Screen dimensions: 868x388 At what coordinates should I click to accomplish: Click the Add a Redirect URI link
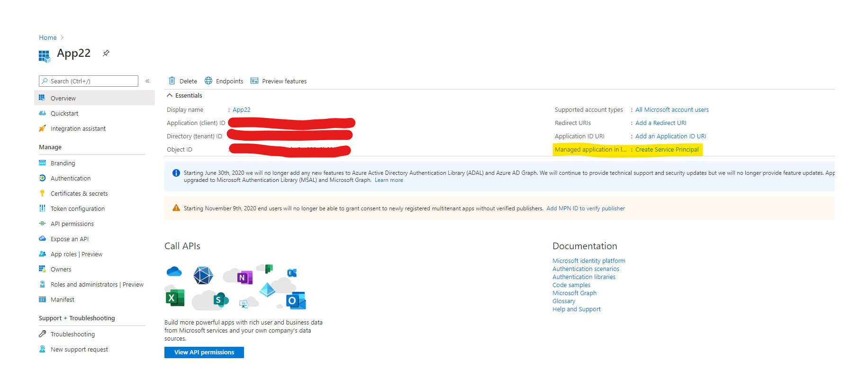(660, 123)
